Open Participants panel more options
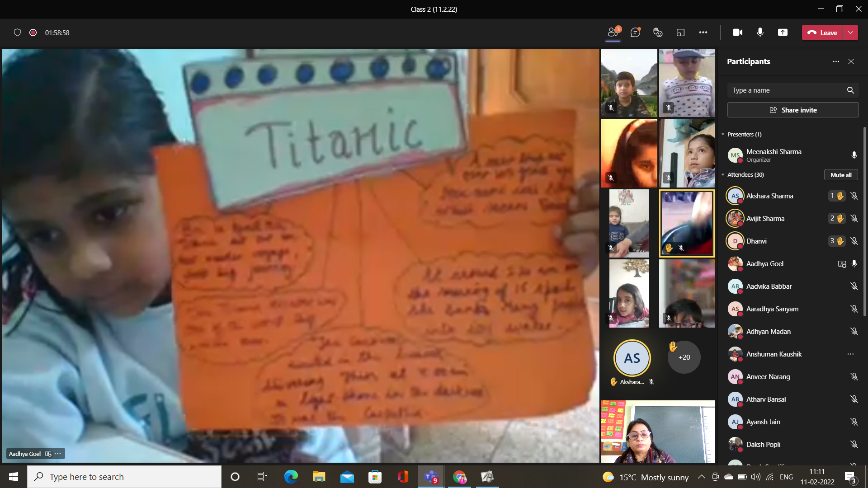This screenshot has height=488, width=868. coord(836,61)
